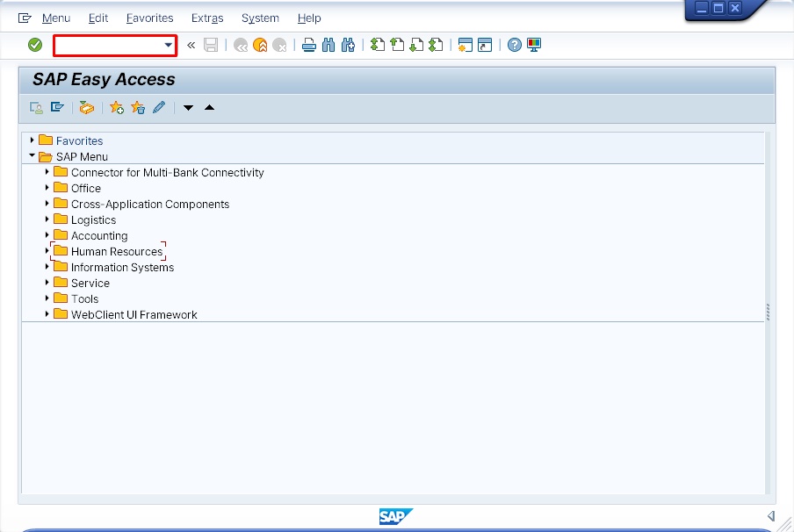Click the SAP Menu toolbar icon
The height and width of the screenshot is (532, 794).
57,107
